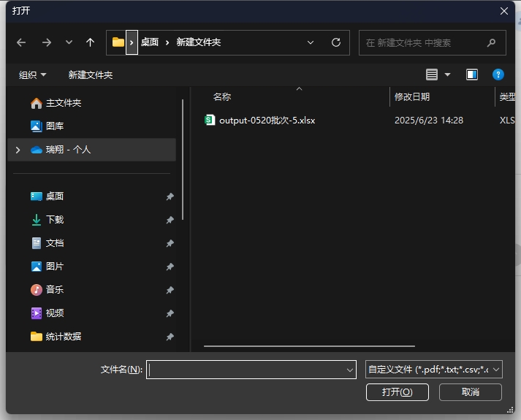Unpin 下载 via its pin icon
Viewport: 521px width, 420px height.
(170, 220)
